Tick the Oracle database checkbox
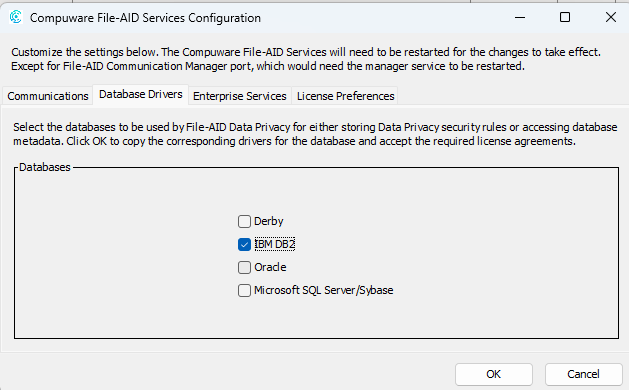The width and height of the screenshot is (629, 390). coord(244,267)
